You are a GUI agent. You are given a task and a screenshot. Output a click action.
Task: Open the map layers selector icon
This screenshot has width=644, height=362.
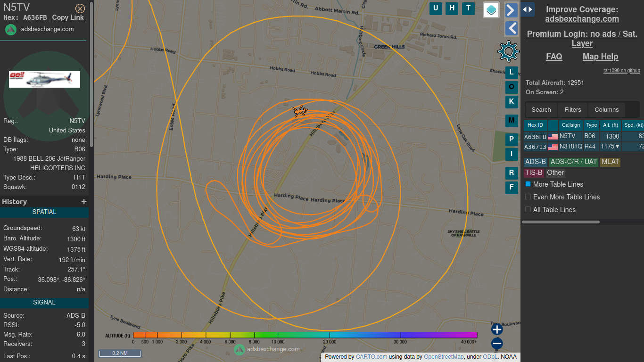click(491, 10)
